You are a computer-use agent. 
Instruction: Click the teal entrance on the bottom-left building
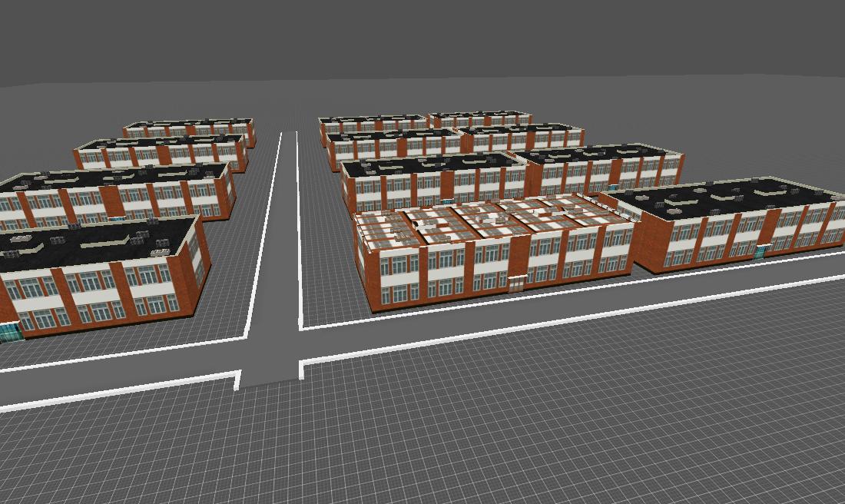pyautogui.click(x=9, y=332)
